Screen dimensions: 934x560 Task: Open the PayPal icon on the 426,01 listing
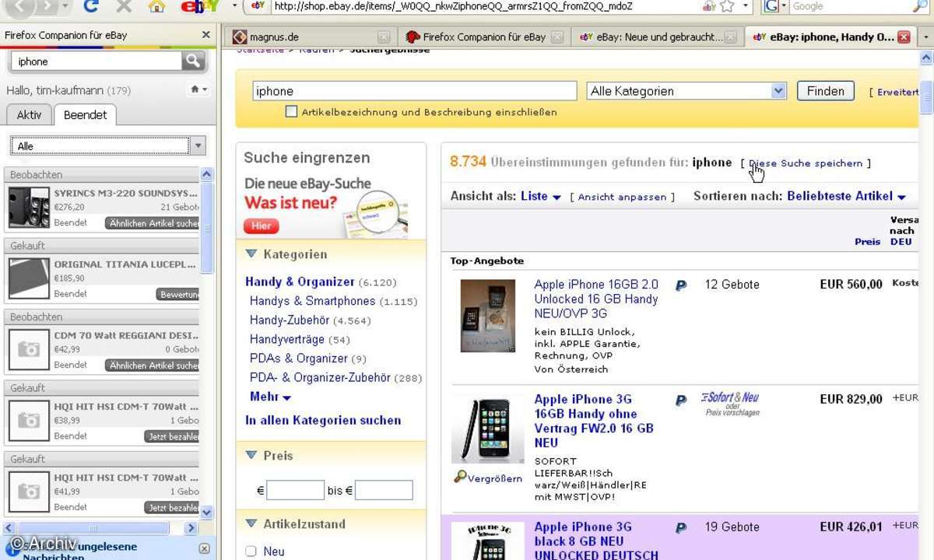(x=681, y=527)
